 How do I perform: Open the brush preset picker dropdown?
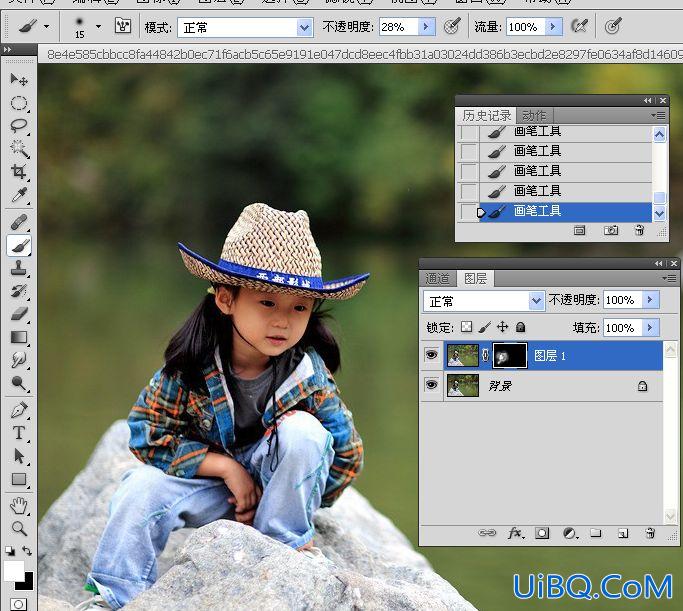tap(98, 26)
